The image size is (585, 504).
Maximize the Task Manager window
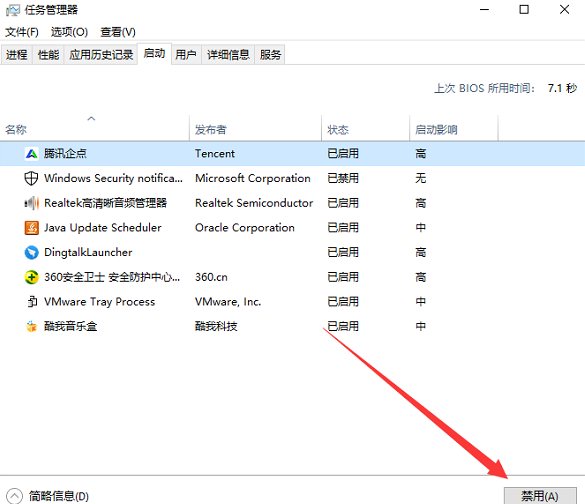(524, 10)
